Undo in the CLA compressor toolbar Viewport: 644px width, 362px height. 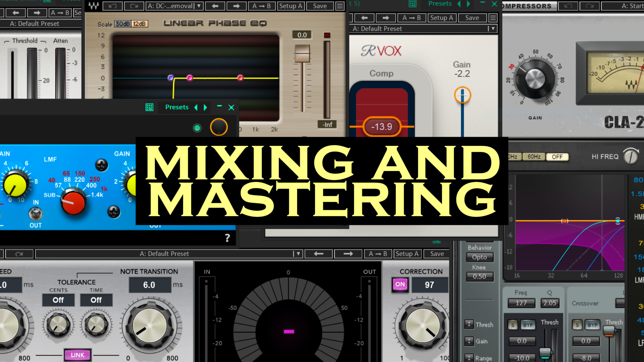[569, 6]
